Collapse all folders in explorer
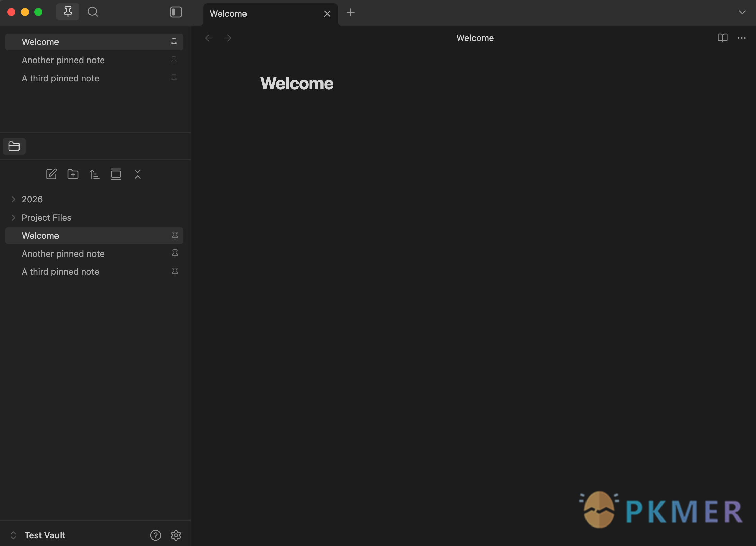Screen dimensions: 756x546 pos(138,174)
